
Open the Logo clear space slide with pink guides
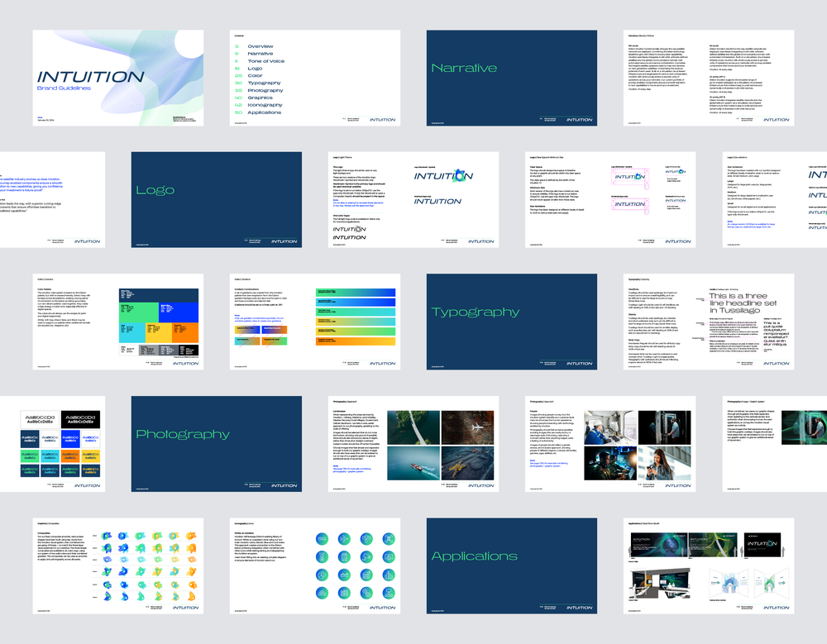pos(610,199)
